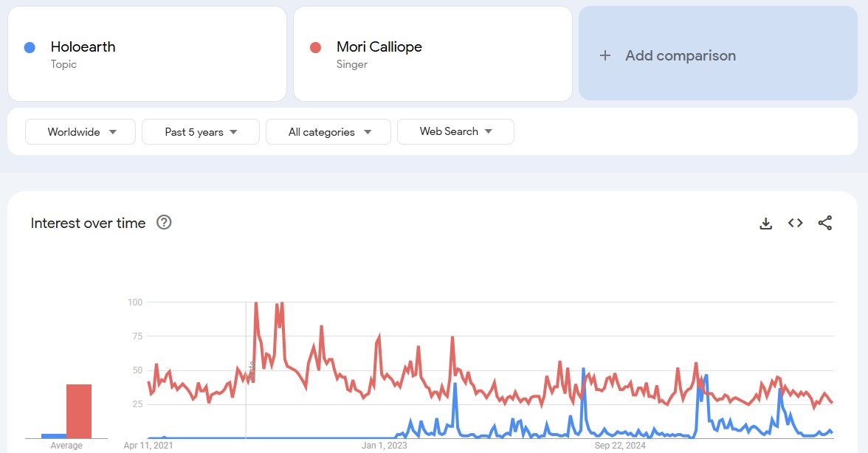Screen dimensions: 868x453
Task: Edit the Mori Calliope search term
Action: [379, 47]
